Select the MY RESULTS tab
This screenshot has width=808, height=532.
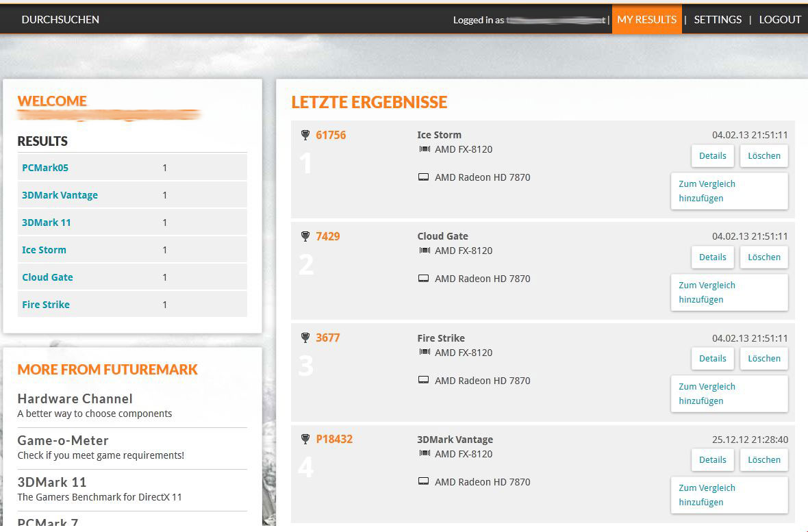coord(646,20)
